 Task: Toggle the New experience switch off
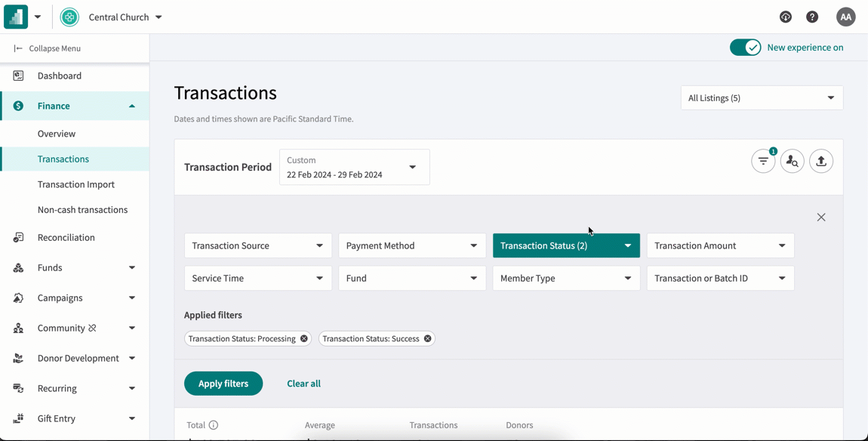pos(746,47)
